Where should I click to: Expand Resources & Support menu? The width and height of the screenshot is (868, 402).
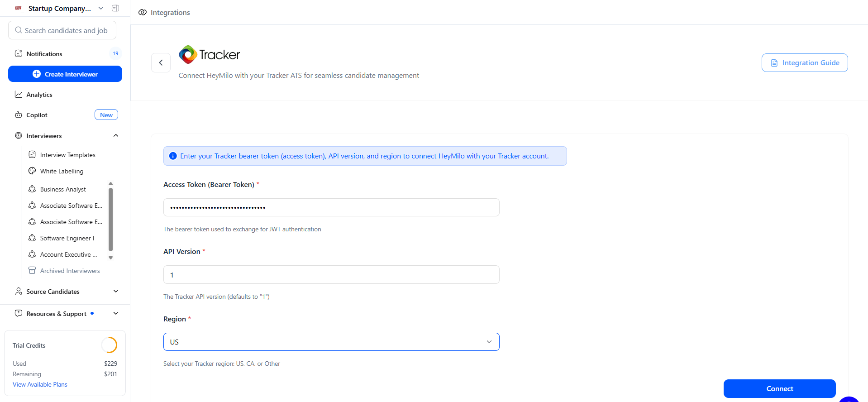click(116, 314)
